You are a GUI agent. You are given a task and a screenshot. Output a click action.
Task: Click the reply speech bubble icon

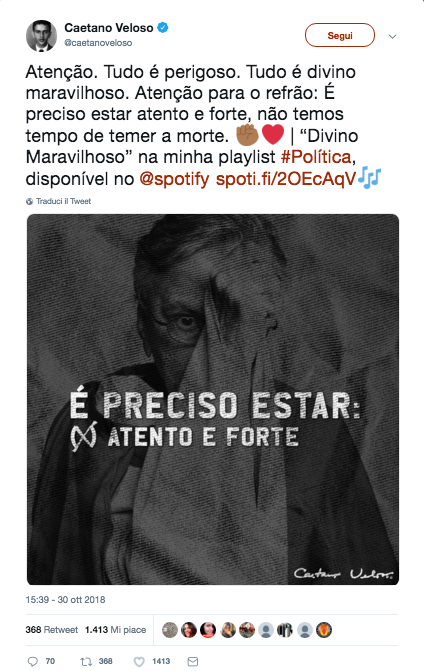pyautogui.click(x=33, y=661)
